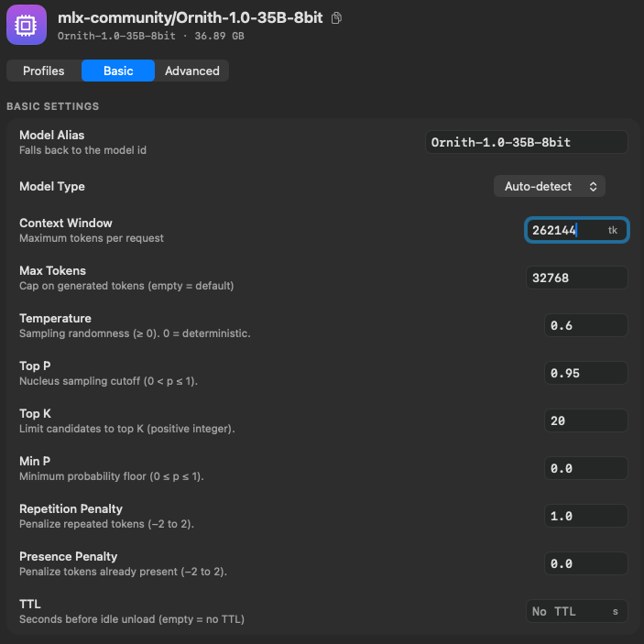Screen dimensions: 644x644
Task: Select the Basic tab
Action: coord(118,71)
